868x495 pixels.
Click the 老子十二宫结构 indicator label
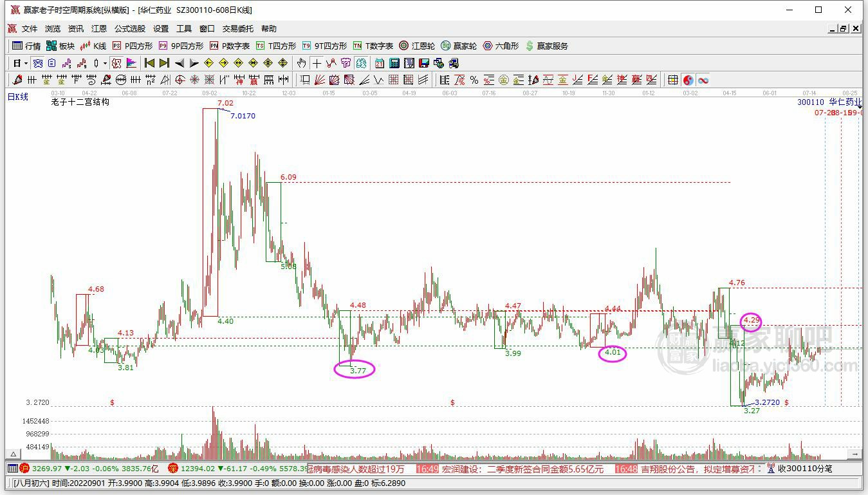[80, 102]
